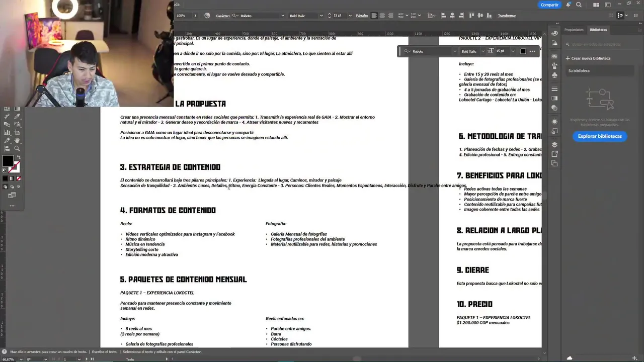Open more options in floating text bar
The height and width of the screenshot is (362, 644).
pos(532,51)
